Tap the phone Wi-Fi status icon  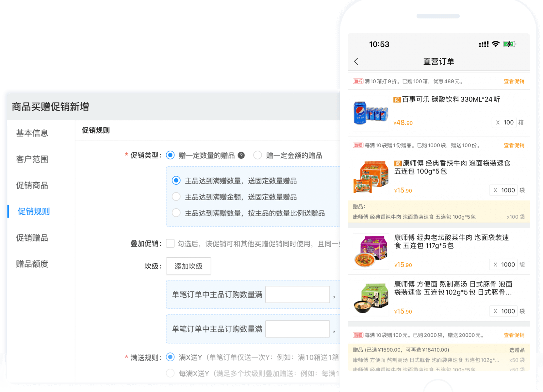496,44
